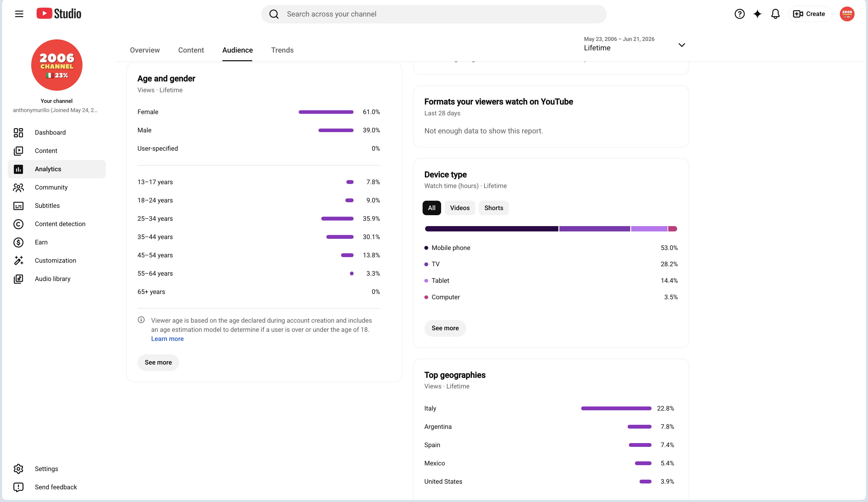This screenshot has width=868, height=502.
Task: Open Customization magic wand icon
Action: [18, 261]
